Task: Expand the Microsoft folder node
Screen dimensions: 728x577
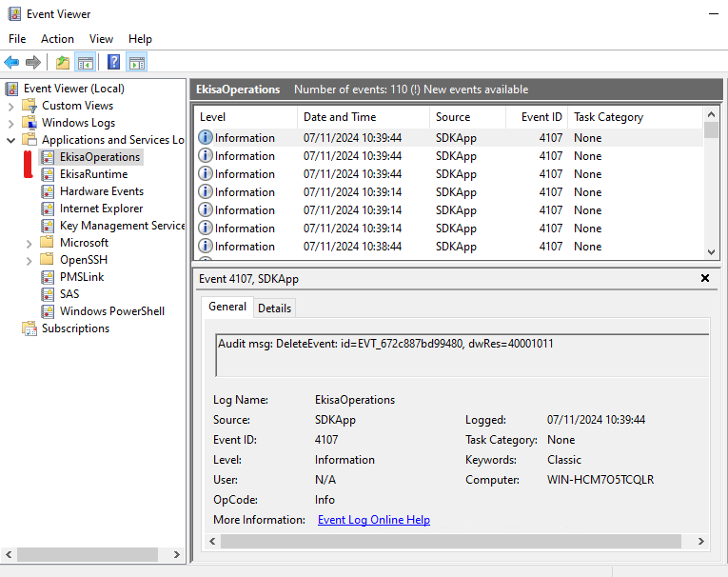Action: [30, 243]
